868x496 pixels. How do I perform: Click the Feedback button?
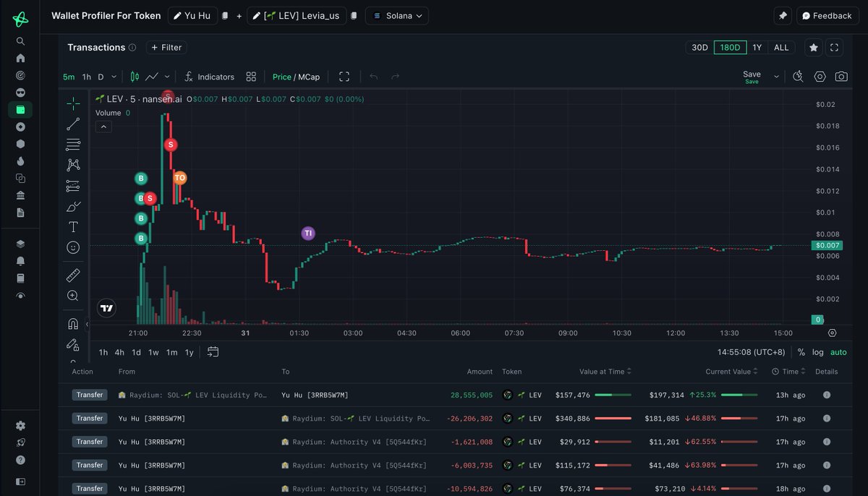tap(828, 16)
